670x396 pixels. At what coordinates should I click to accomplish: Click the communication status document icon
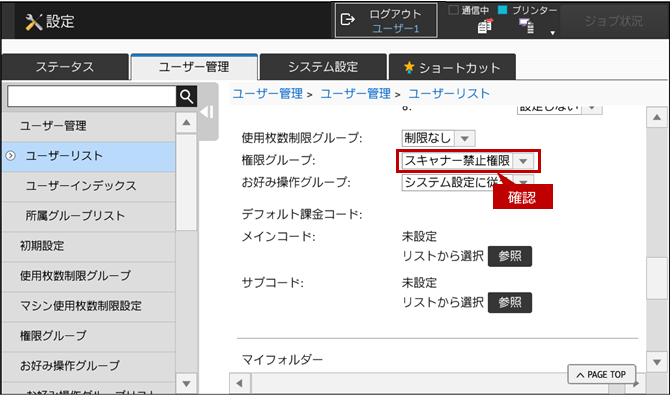485,26
